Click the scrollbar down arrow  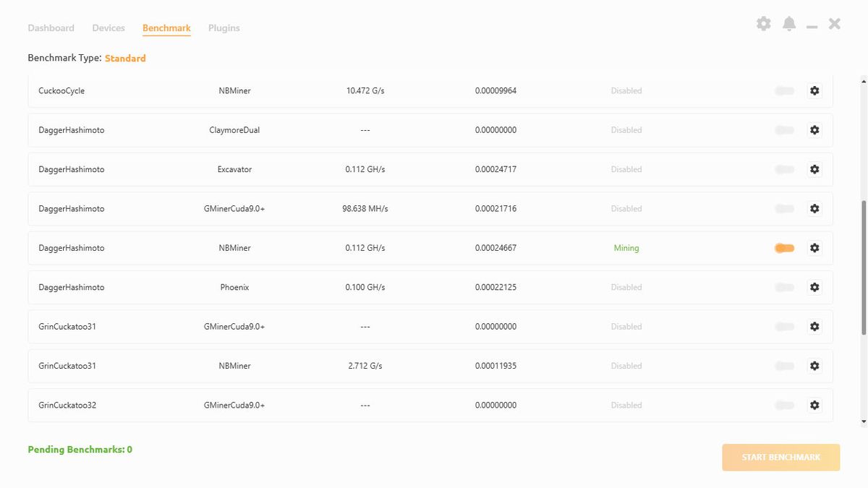click(864, 421)
